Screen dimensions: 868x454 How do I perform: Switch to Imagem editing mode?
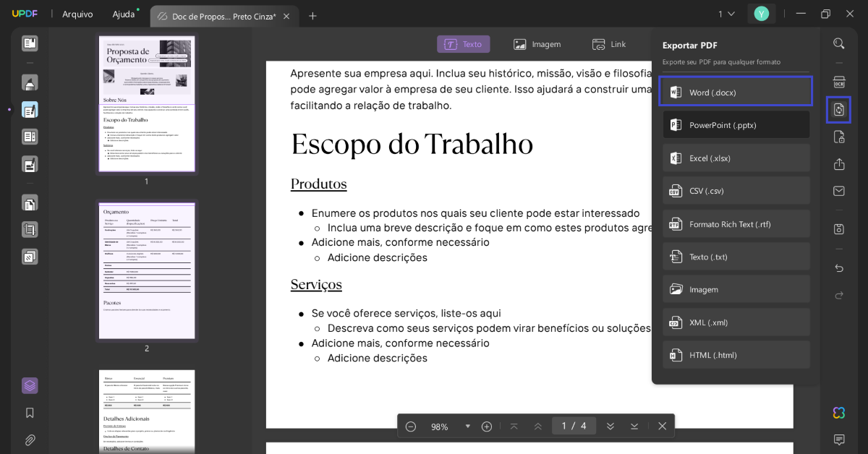pyautogui.click(x=537, y=43)
